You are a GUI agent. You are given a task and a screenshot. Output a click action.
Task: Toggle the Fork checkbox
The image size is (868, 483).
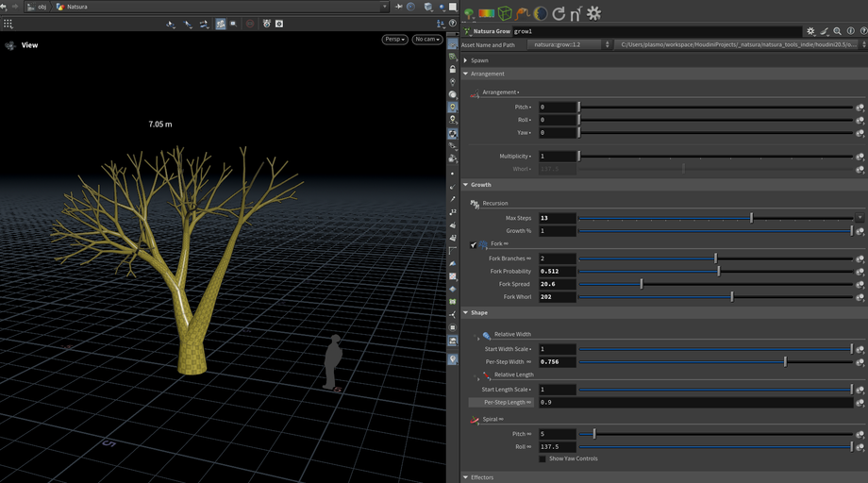[474, 244]
